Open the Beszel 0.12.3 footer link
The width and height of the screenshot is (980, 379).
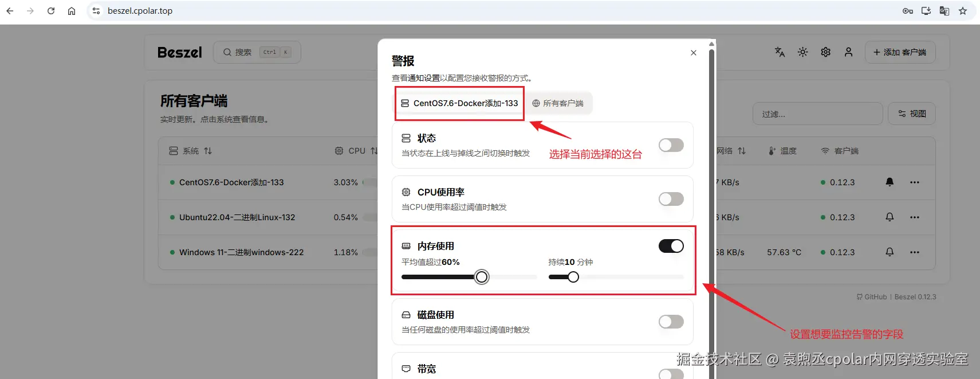click(915, 297)
